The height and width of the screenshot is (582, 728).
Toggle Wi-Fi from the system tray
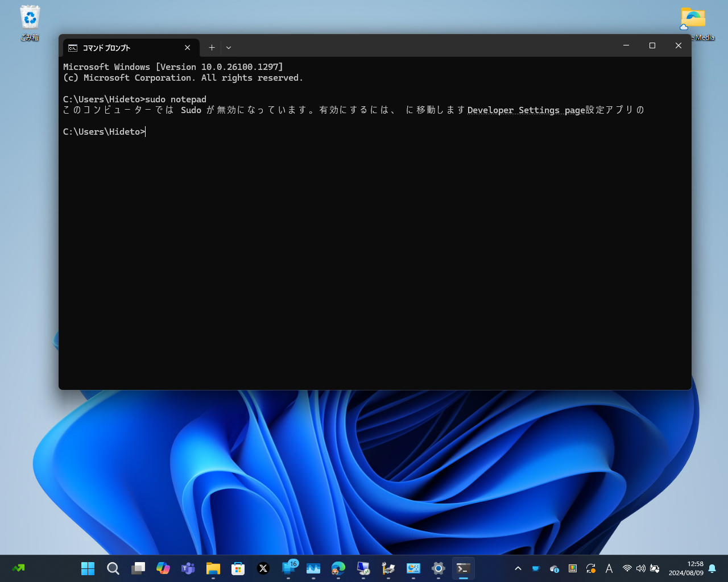[627, 568]
